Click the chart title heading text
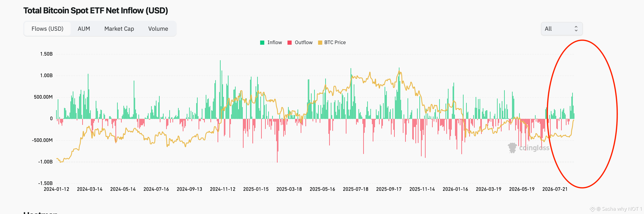The height and width of the screenshot is (214, 644). pos(96,10)
